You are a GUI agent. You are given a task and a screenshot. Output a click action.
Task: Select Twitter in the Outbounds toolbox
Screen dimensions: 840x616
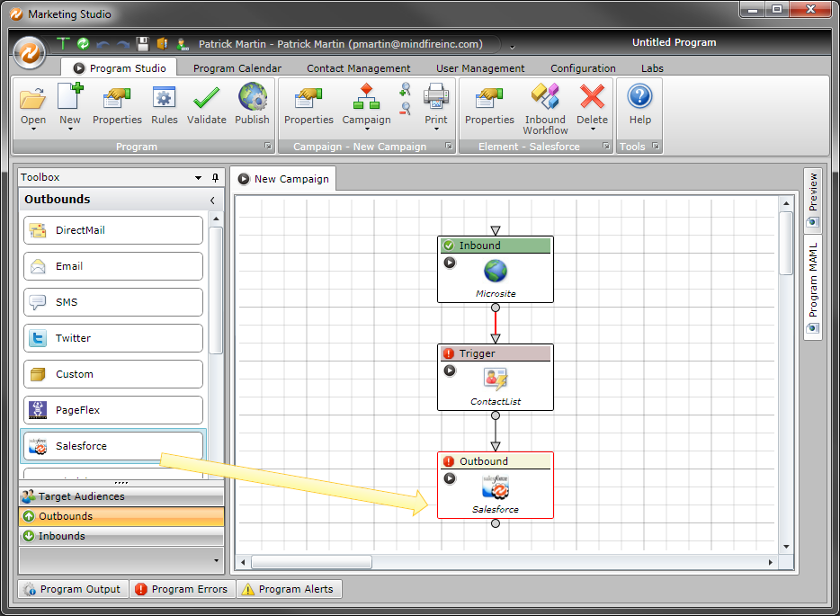tap(113, 338)
